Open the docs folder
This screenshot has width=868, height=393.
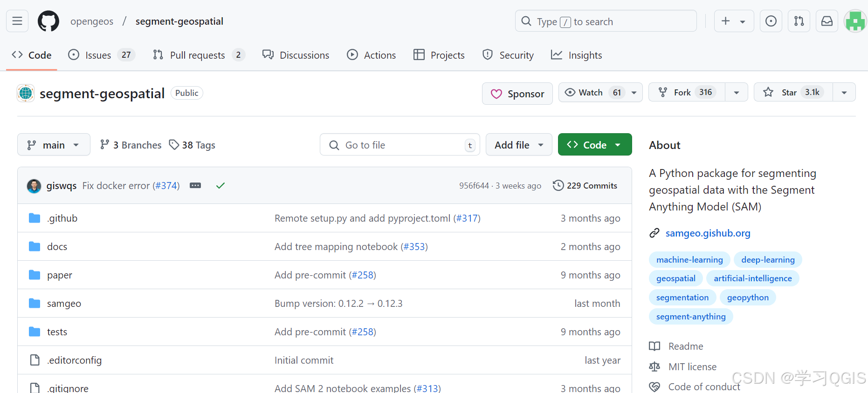57,246
